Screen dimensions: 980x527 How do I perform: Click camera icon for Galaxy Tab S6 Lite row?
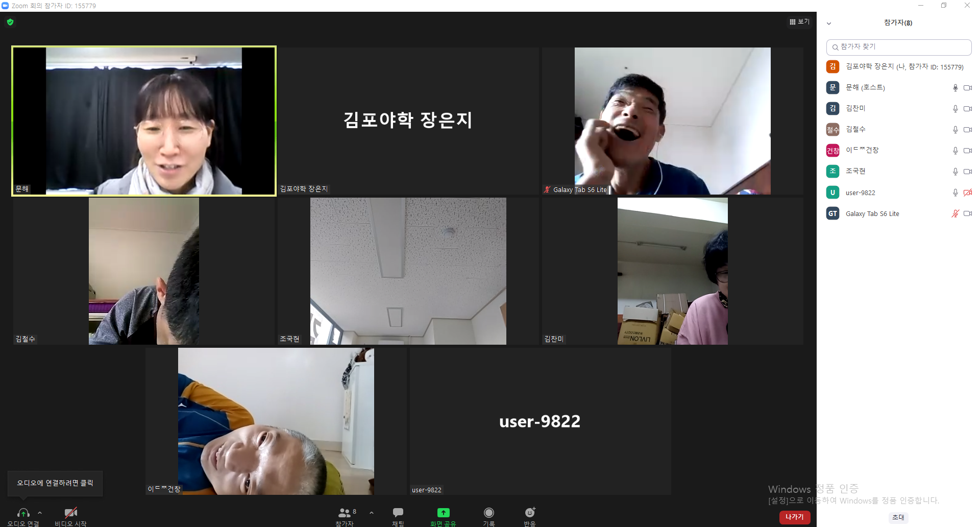coord(968,213)
